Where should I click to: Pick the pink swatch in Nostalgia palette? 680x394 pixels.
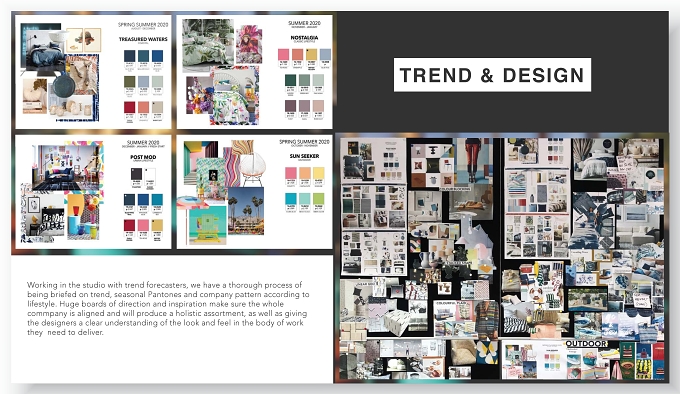click(x=283, y=55)
